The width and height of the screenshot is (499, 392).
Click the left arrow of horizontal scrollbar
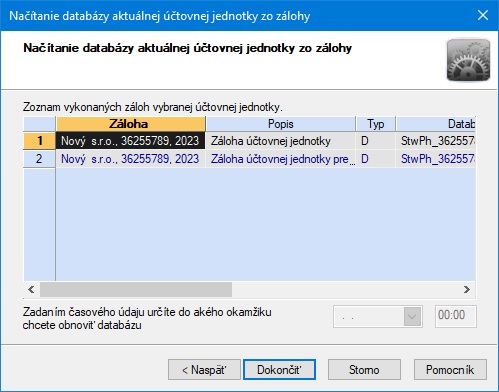(x=31, y=289)
